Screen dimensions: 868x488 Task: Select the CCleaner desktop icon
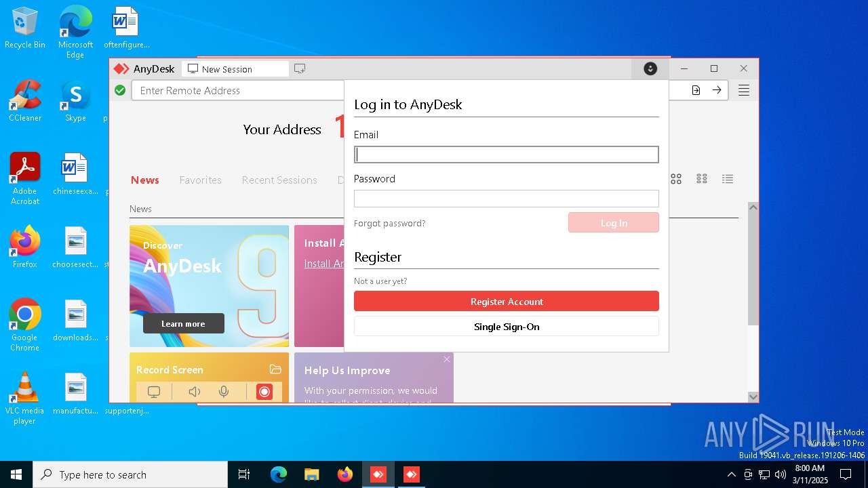[x=25, y=101]
